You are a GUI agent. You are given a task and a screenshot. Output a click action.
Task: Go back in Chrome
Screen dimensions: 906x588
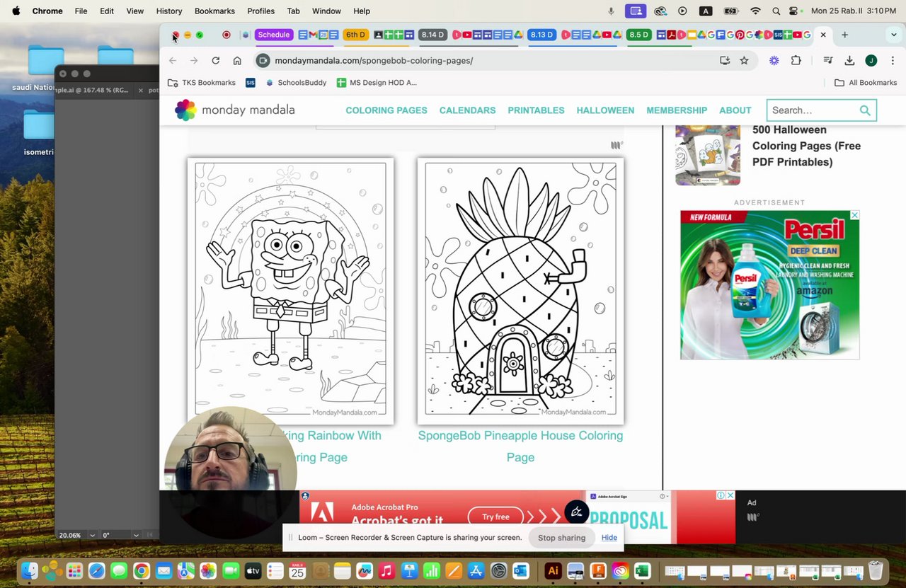(173, 61)
